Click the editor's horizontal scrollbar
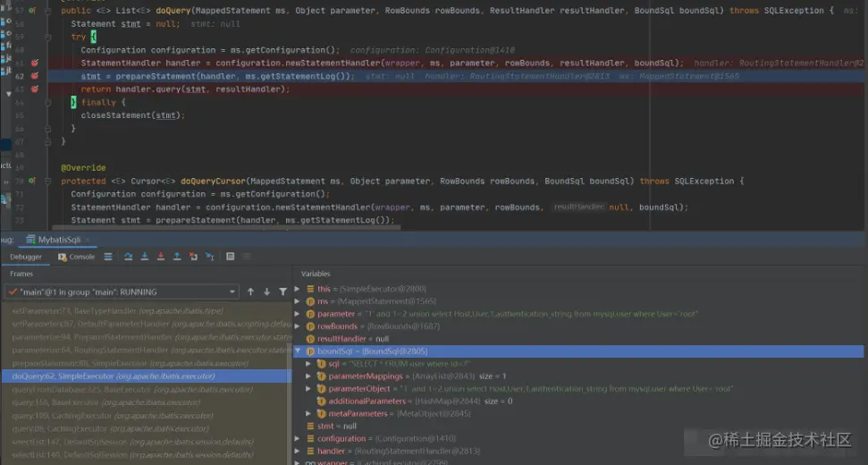This screenshot has width=868, height=465. 226,227
